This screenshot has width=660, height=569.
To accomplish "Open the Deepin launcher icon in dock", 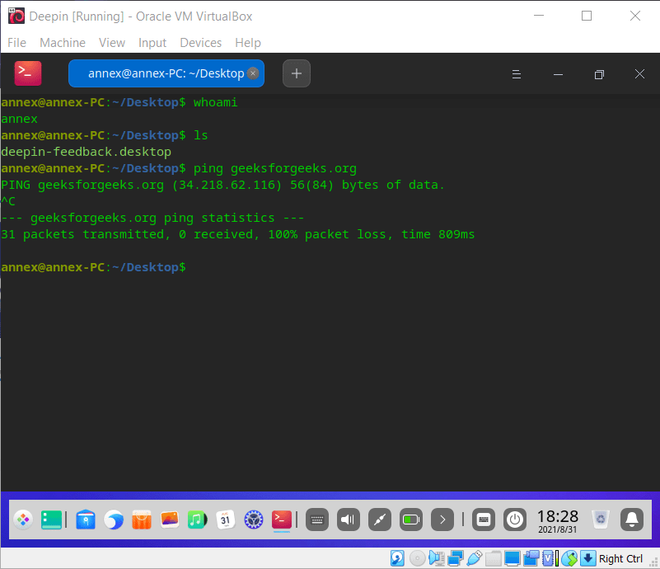I will (x=23, y=520).
